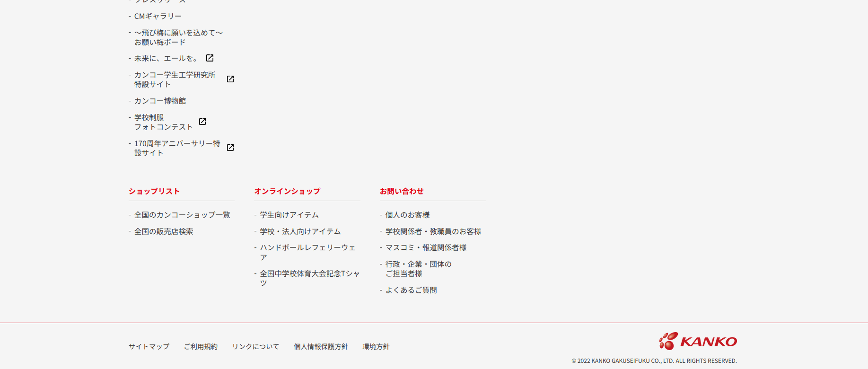Click external link icon beside 170周年アニバーサリー
Viewport: 868px width, 369px height.
pos(230,148)
